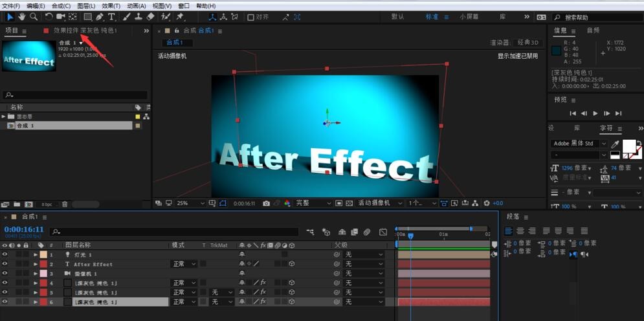This screenshot has width=644, height=321.
Task: Open the 文件(F) menu
Action: coord(11,6)
